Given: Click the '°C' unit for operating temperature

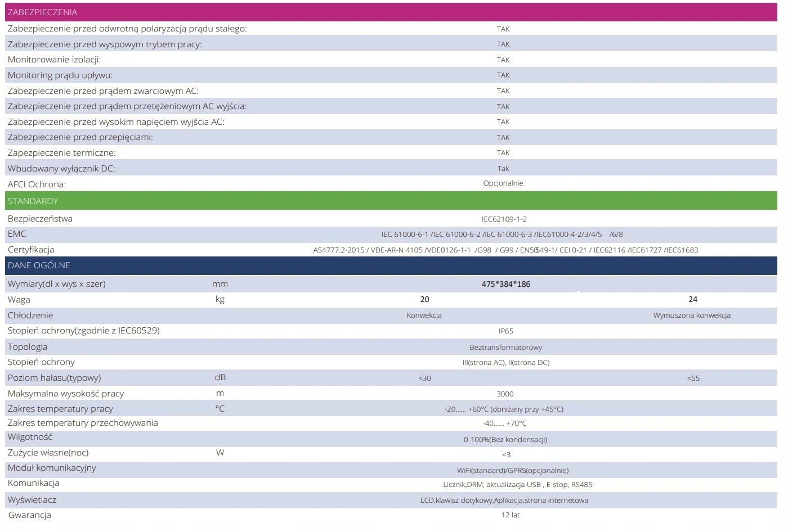Looking at the screenshot, I should point(220,409).
